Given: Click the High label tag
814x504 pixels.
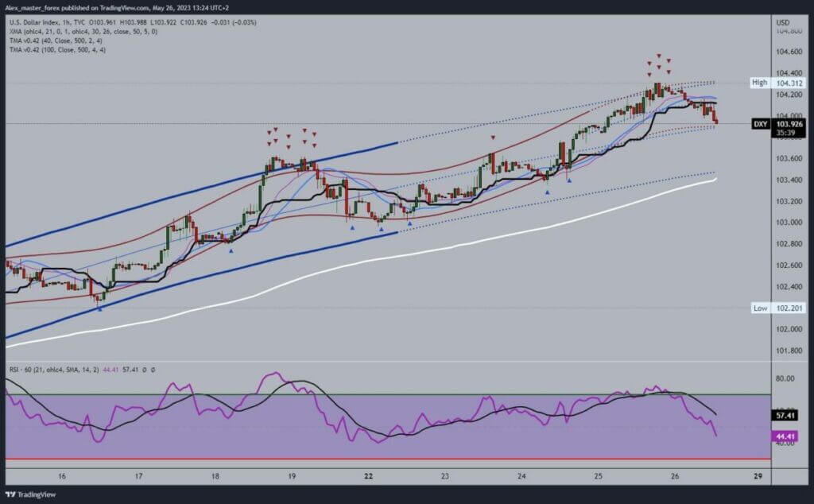Looking at the screenshot, I should (759, 83).
